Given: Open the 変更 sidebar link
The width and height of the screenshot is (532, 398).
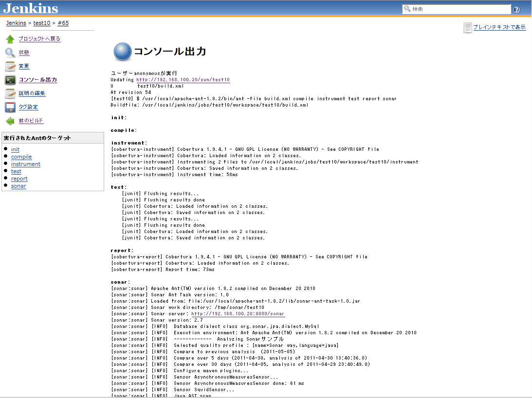Looking at the screenshot, I should [24, 66].
